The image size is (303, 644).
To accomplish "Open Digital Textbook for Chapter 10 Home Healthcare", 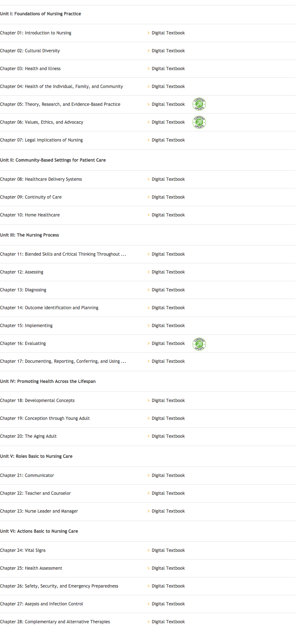I will coord(168,215).
